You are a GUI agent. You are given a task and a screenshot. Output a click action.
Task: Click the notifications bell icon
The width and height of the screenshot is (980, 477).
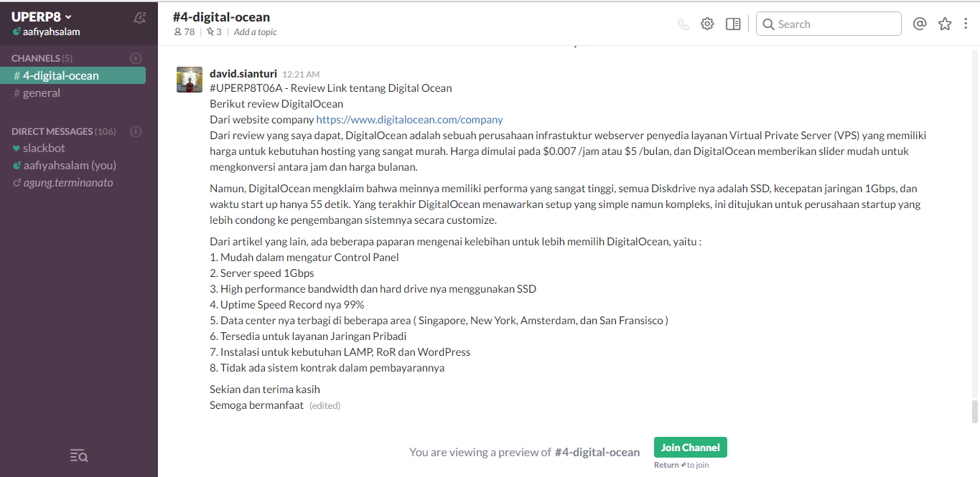point(140,18)
